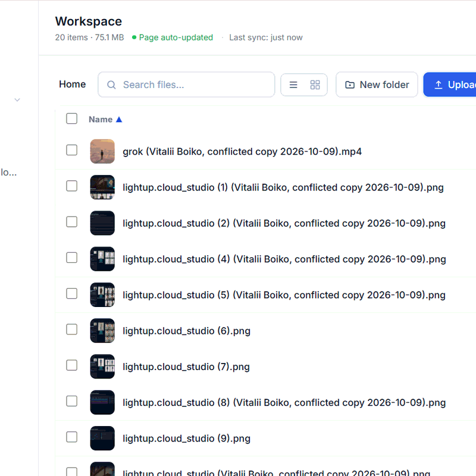This screenshot has height=476, width=476.
Task: Open file name lightup.cloud_studio (7).png
Action: click(186, 367)
